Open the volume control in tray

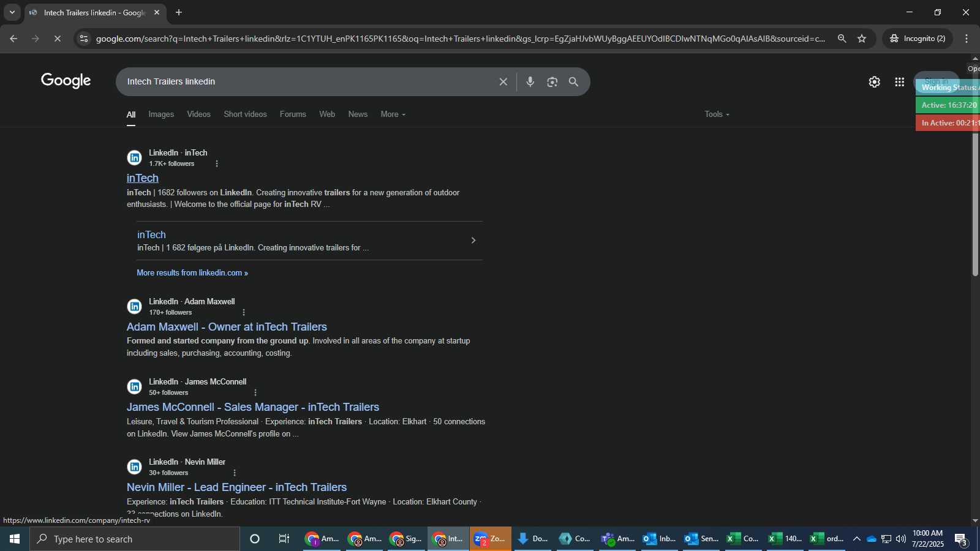pyautogui.click(x=901, y=539)
